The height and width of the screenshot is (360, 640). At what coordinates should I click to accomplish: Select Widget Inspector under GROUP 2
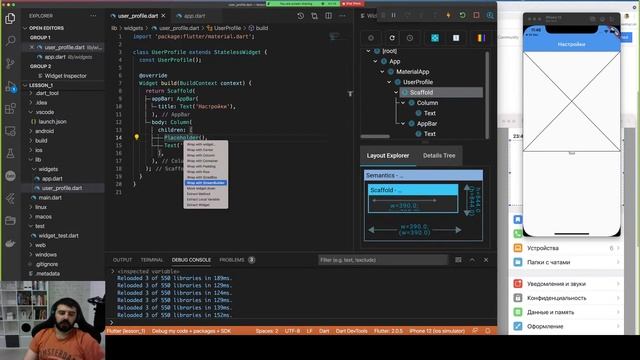pyautogui.click(x=65, y=76)
